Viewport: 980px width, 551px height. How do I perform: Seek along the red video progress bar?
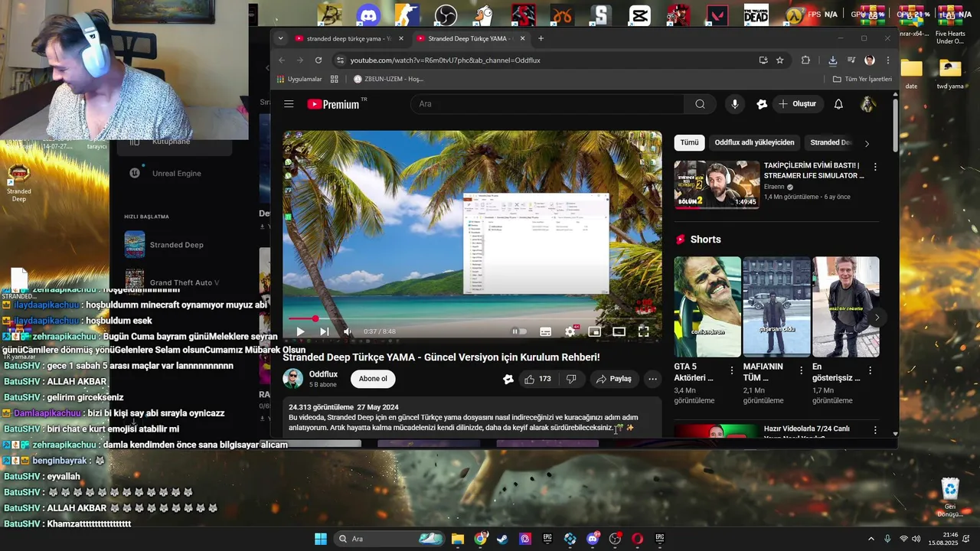[x=472, y=318]
